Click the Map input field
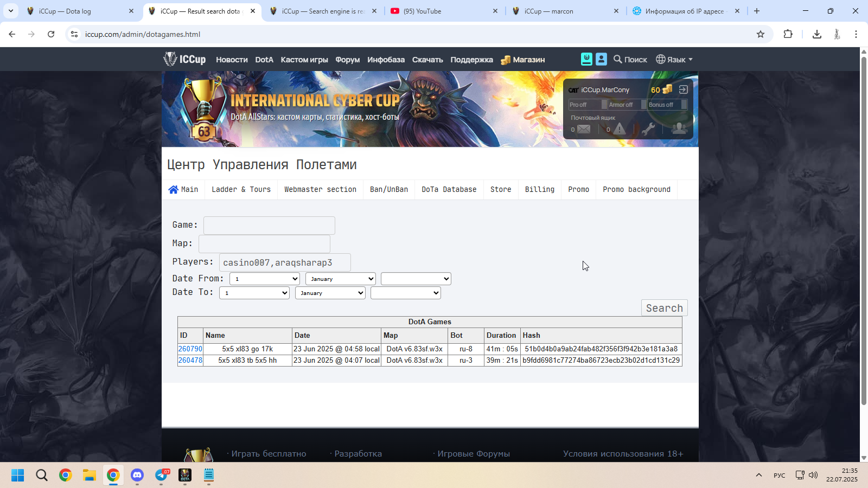The width and height of the screenshot is (868, 488). 264,244
